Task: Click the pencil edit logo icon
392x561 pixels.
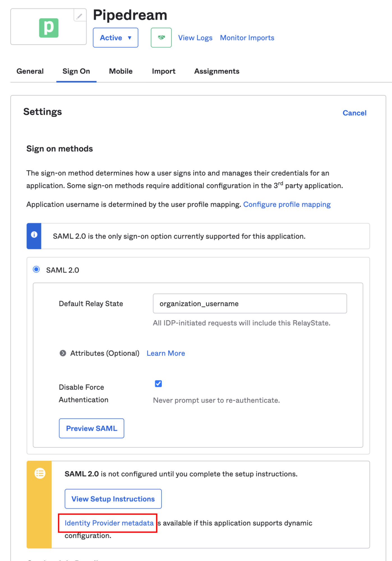Action: [80, 16]
